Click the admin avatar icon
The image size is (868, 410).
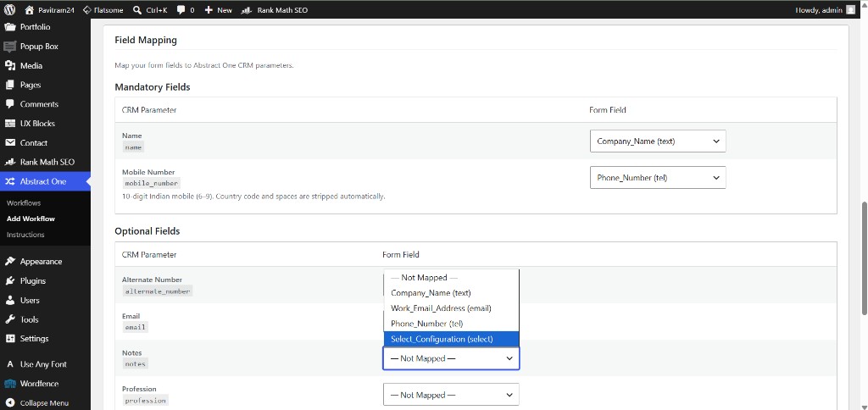point(850,10)
